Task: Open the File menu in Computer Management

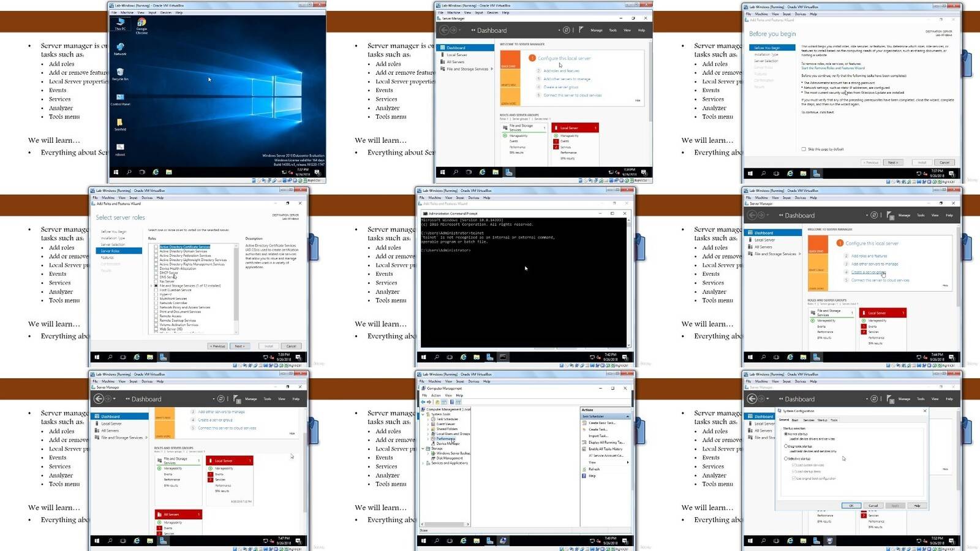Action: coord(426,395)
